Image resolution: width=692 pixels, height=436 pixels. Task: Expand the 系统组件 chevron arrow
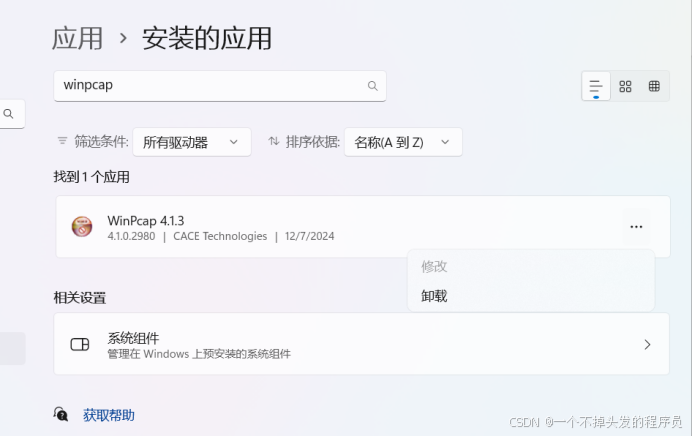point(647,345)
